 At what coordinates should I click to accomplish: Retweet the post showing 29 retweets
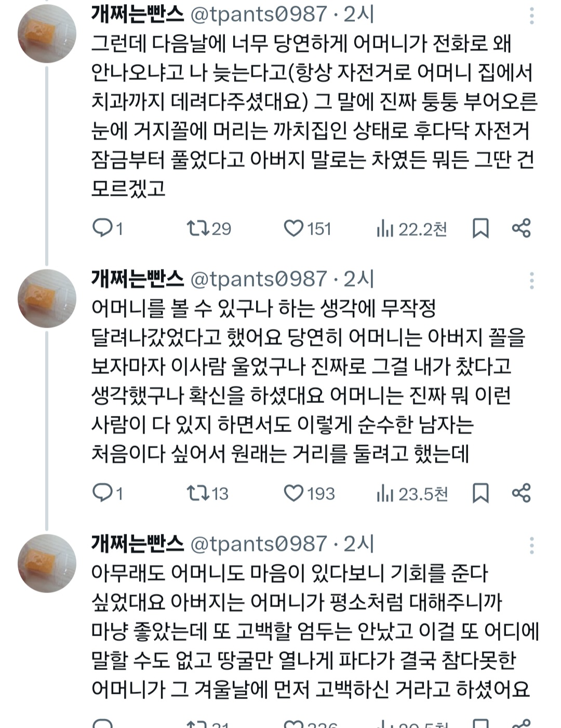(198, 228)
